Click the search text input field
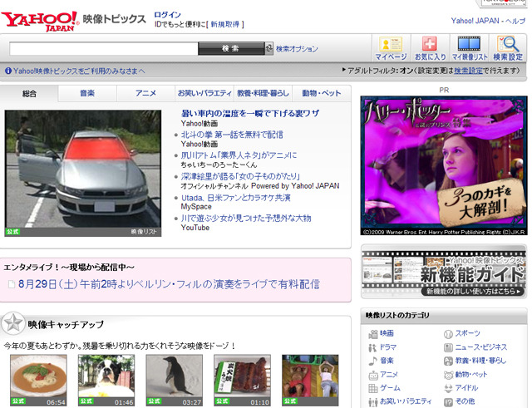Image resolution: width=532 pixels, height=408 pixels. click(x=104, y=49)
